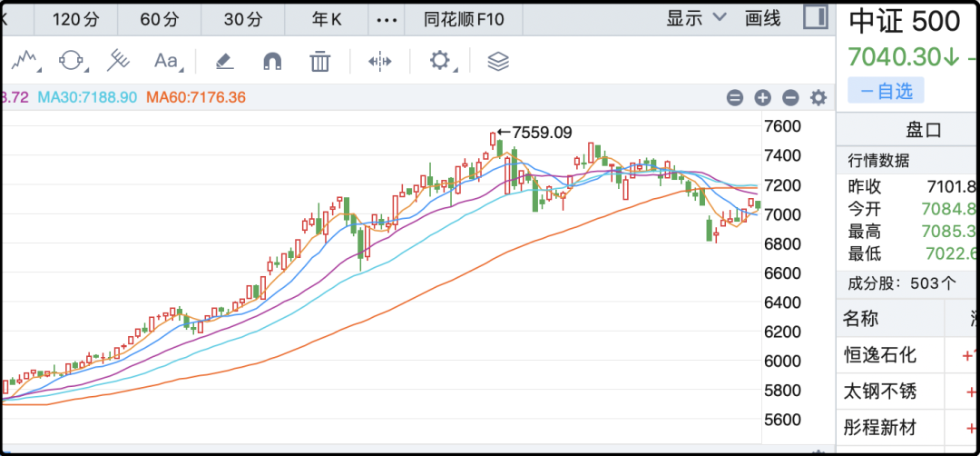Click the horizontal measure arrows icon
The width and height of the screenshot is (980, 456).
pos(380,61)
